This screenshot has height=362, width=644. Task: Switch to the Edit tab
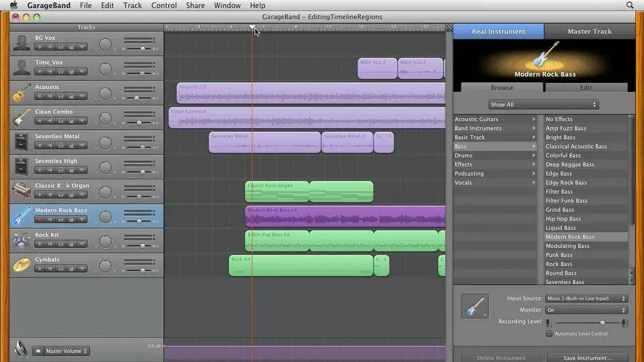coord(586,87)
